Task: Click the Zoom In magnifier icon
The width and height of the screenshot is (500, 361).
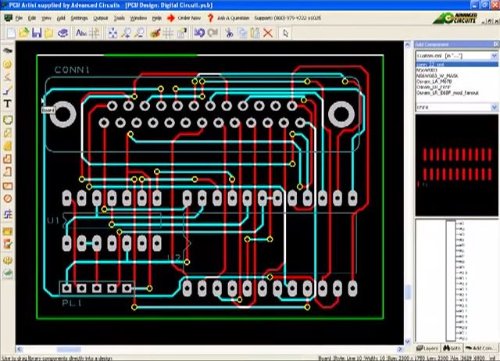Action: pyautogui.click(x=126, y=33)
